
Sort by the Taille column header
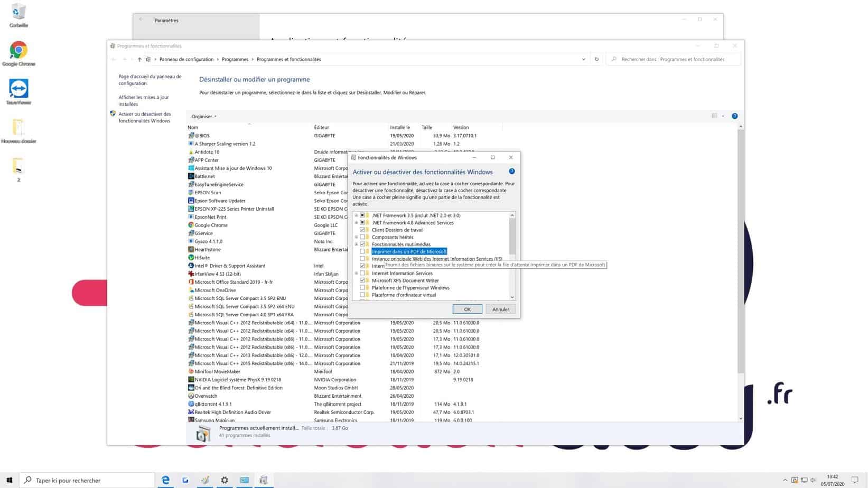point(427,127)
